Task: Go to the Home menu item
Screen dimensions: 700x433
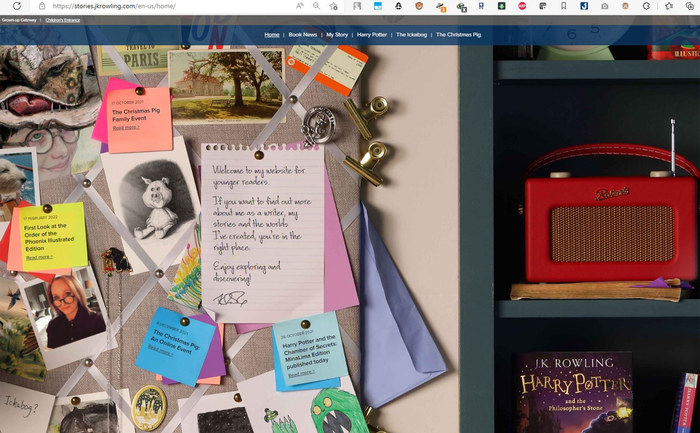Action: point(271,34)
